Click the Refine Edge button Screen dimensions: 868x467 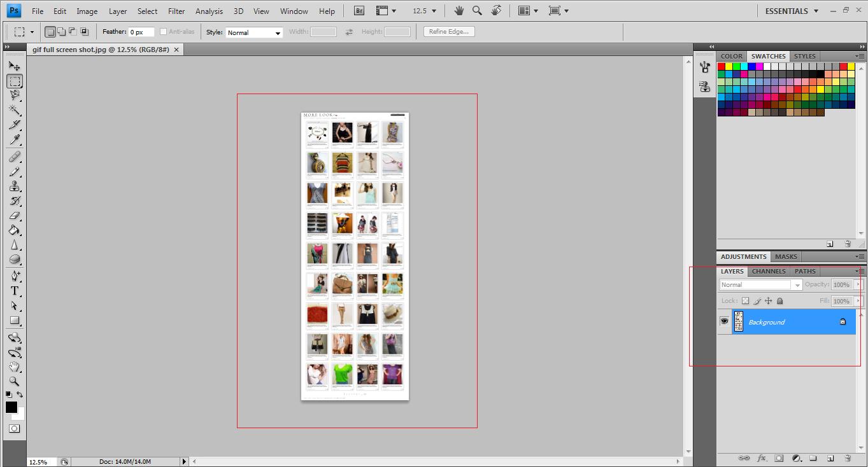tap(449, 32)
